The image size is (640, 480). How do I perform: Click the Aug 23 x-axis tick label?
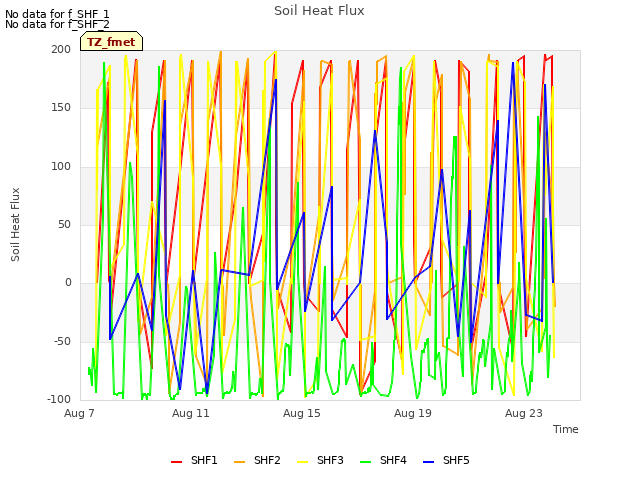coord(524,413)
